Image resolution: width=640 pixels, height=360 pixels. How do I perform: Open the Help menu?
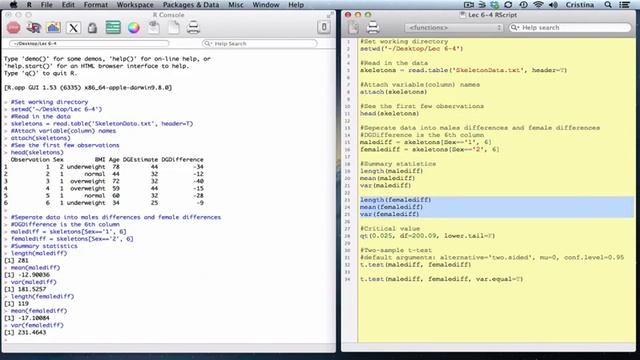296,5
